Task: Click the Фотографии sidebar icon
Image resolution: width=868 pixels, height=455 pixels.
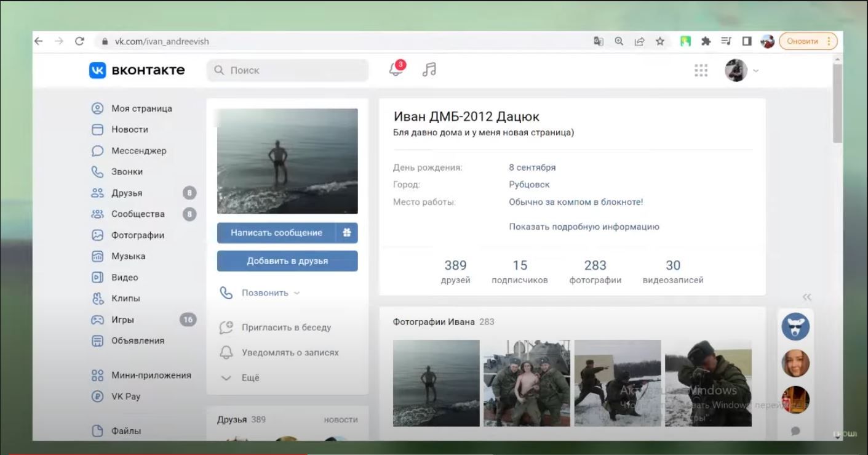Action: (97, 235)
